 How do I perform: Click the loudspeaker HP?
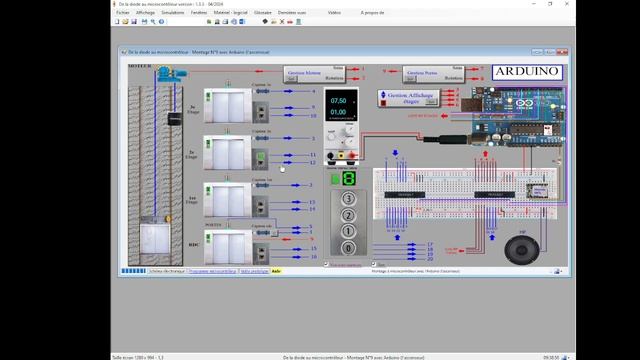[x=522, y=249]
